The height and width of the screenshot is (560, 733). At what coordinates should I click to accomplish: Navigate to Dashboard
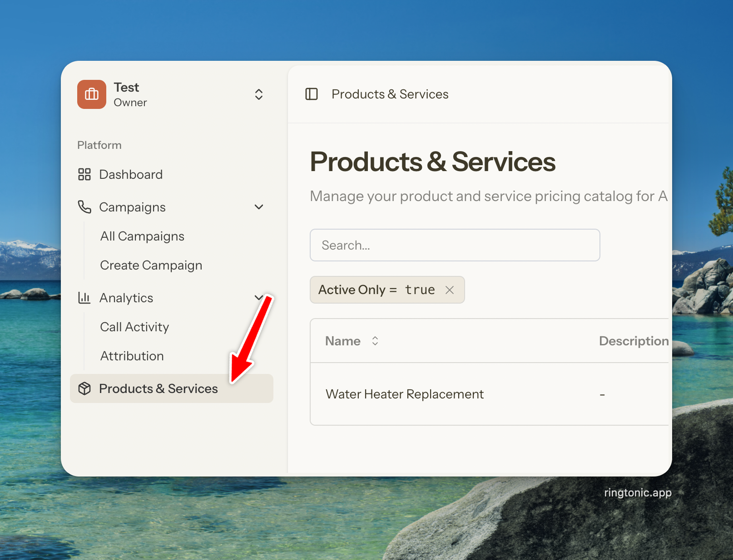(x=131, y=174)
